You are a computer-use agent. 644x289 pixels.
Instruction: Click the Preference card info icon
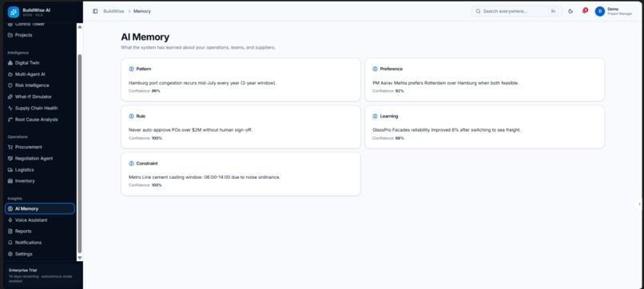pos(375,69)
